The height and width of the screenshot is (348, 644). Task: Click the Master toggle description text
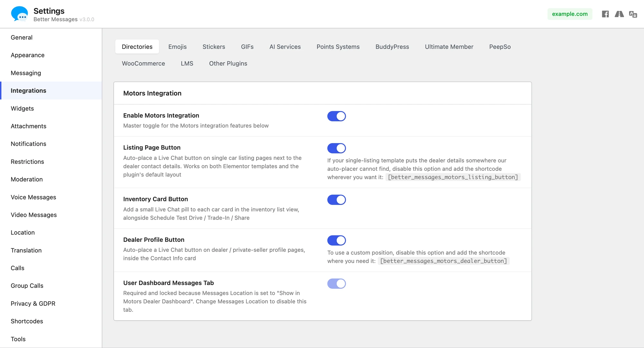click(x=196, y=126)
